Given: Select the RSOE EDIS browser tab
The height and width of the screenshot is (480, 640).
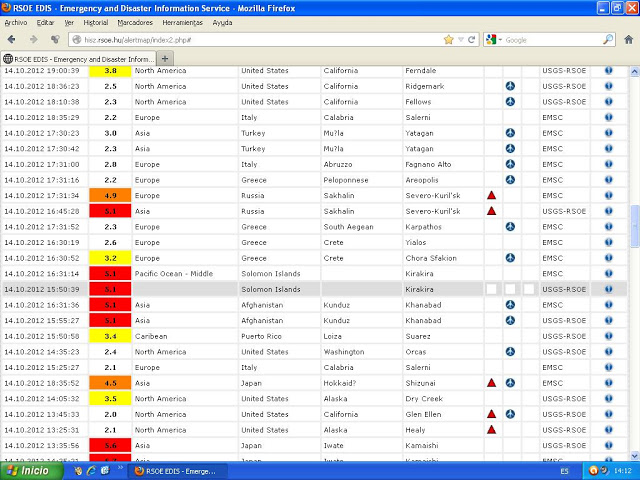Looking at the screenshot, I should (x=78, y=59).
